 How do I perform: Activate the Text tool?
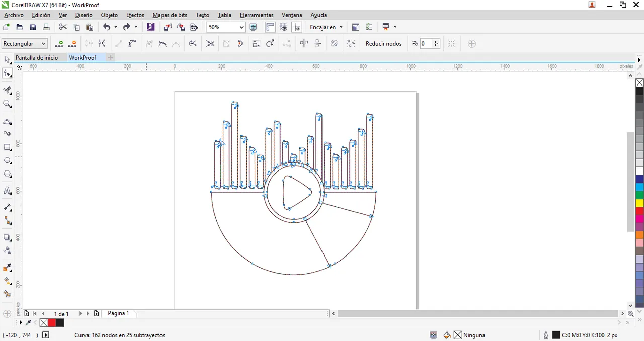pos(7,191)
